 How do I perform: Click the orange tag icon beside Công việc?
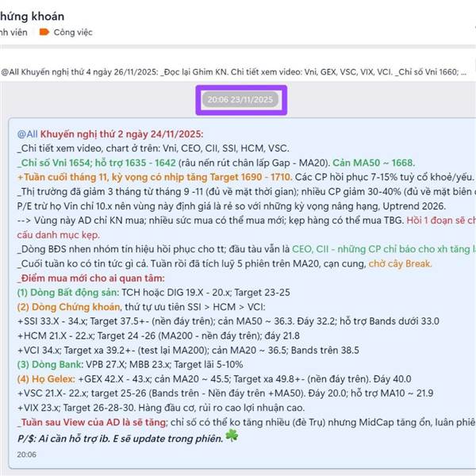[x=44, y=32]
